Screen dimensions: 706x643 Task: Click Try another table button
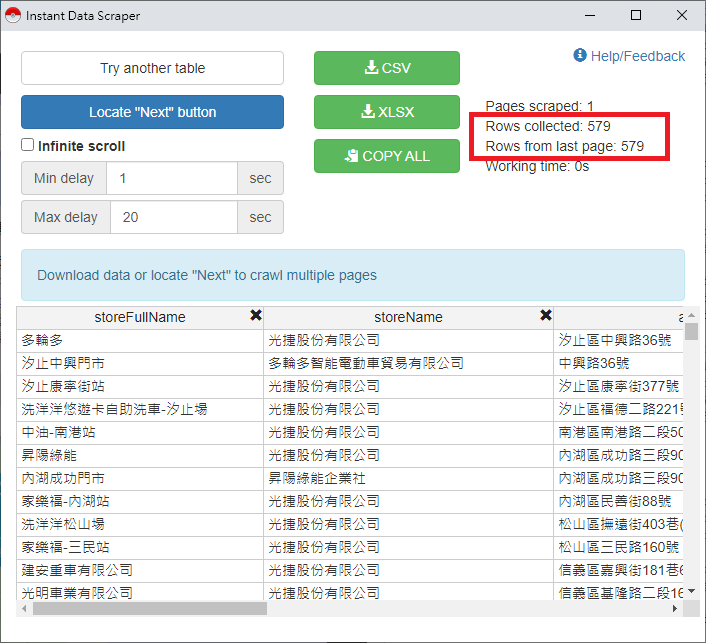point(152,68)
